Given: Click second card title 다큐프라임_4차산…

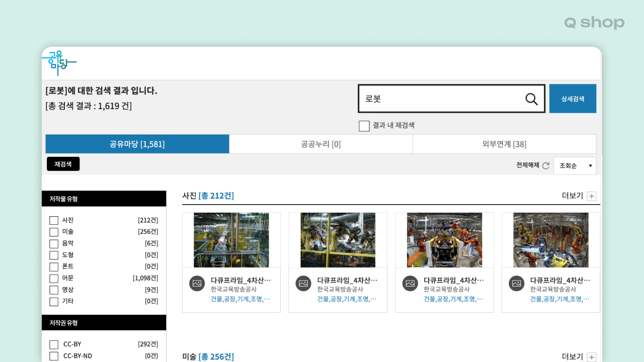Looking at the screenshot, I should [x=348, y=280].
